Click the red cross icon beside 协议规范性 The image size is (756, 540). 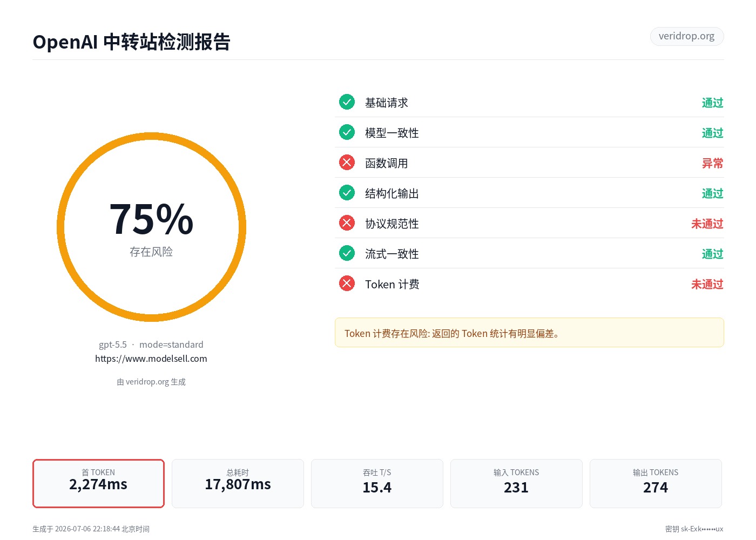click(x=347, y=223)
